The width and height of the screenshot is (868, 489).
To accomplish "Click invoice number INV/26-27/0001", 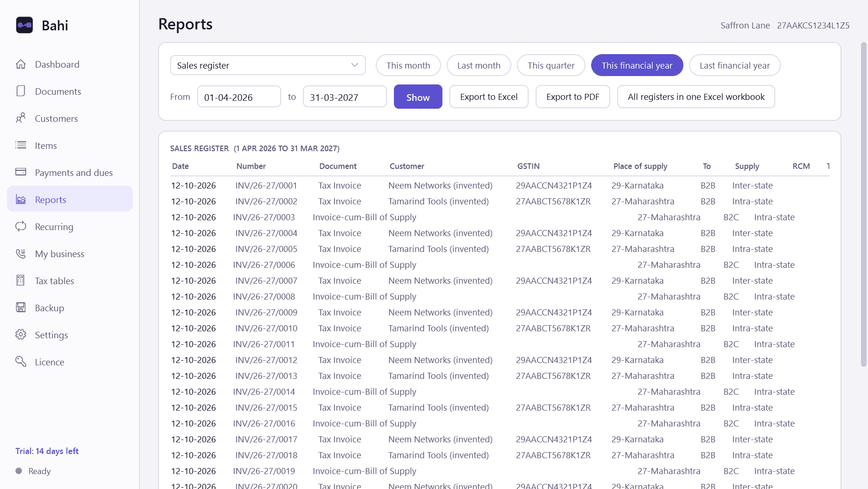I will (266, 185).
